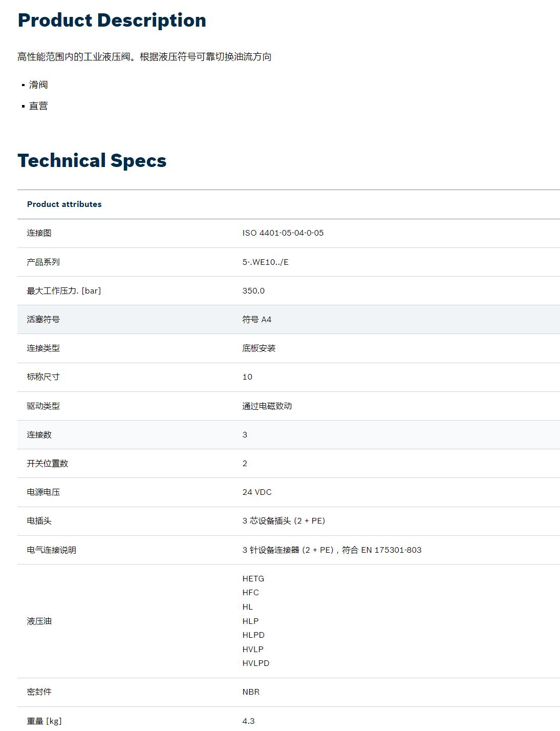Screen dimensions: 560x731
Task: Select the 4.3 weight value
Action: (x=248, y=721)
